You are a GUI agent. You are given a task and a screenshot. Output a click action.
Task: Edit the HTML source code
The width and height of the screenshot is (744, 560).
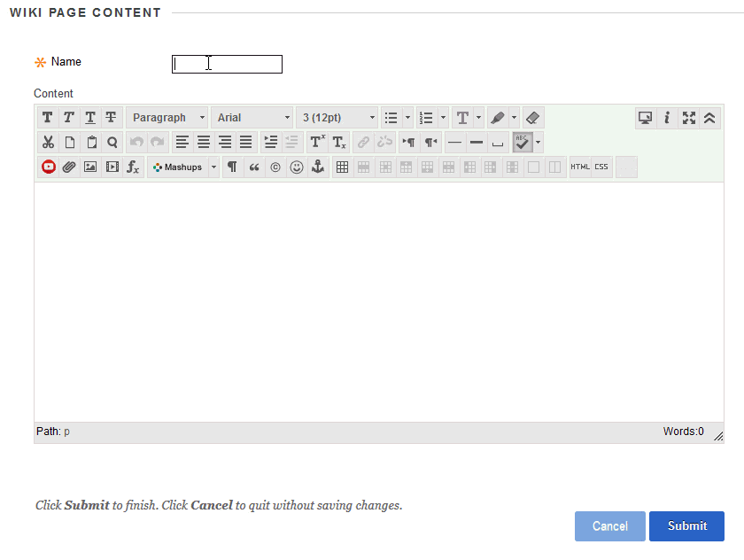pyautogui.click(x=580, y=167)
